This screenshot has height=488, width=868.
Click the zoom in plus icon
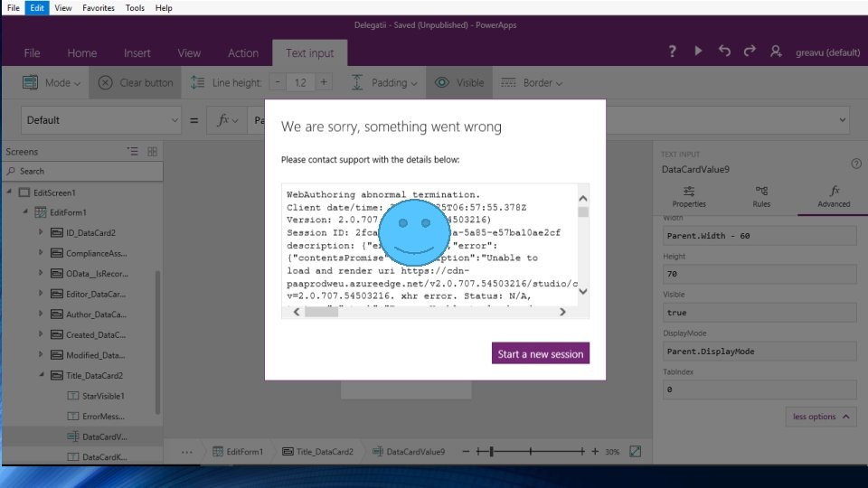click(x=595, y=452)
